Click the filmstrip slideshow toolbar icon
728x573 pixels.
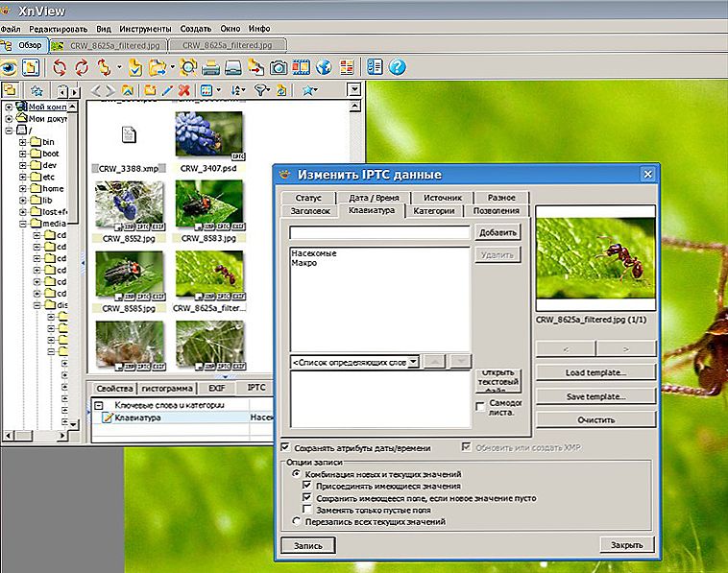coord(301,67)
